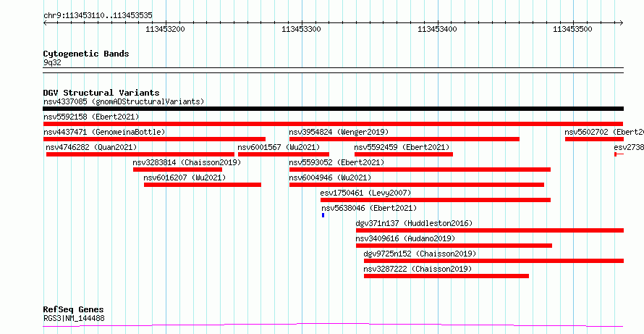The width and height of the screenshot is (644, 334).
Task: Click the red bar for esv1750461
Action: click(436, 200)
